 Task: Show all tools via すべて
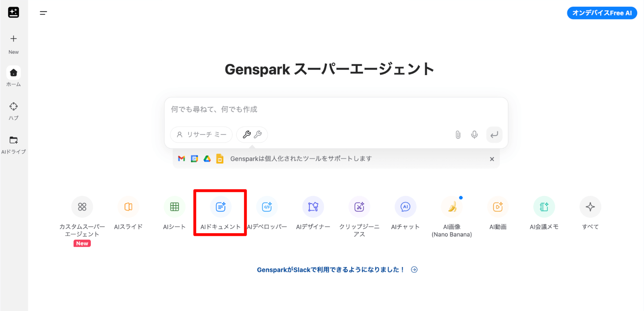click(590, 207)
